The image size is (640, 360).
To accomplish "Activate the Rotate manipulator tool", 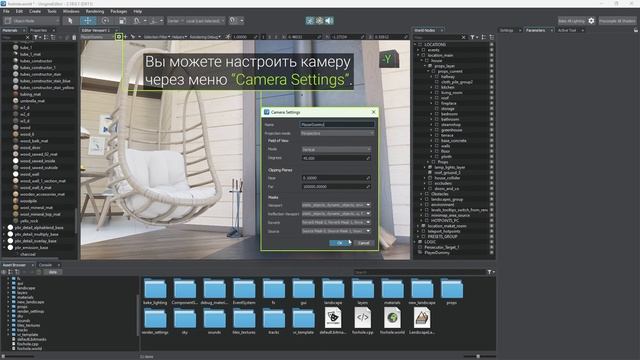I will [x=105, y=20].
